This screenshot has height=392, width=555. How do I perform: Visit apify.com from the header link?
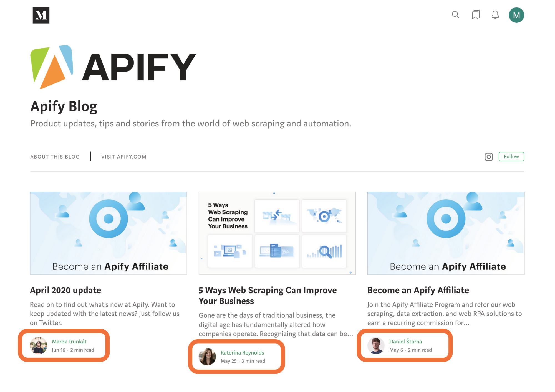point(123,157)
